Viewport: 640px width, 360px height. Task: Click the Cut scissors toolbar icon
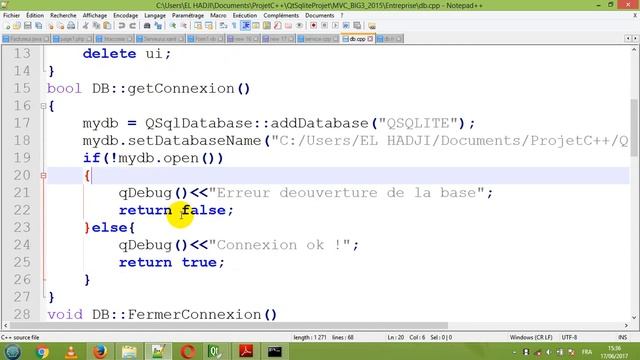85,26
